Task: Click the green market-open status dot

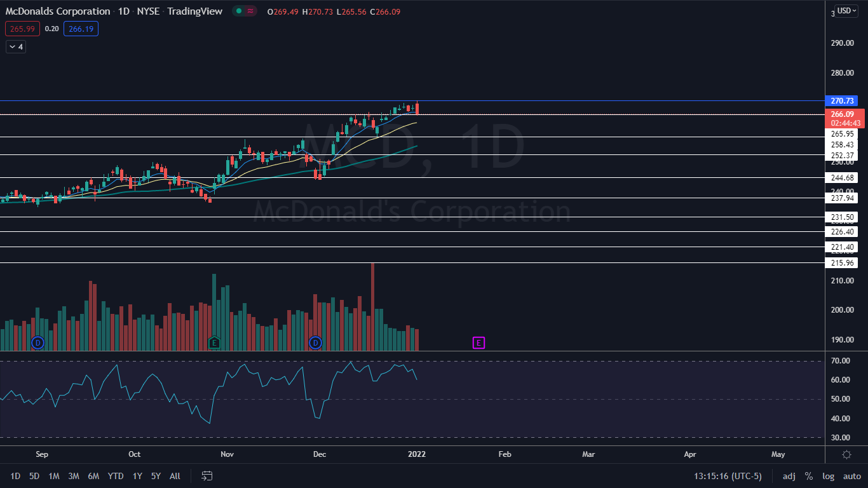Action: pyautogui.click(x=238, y=11)
